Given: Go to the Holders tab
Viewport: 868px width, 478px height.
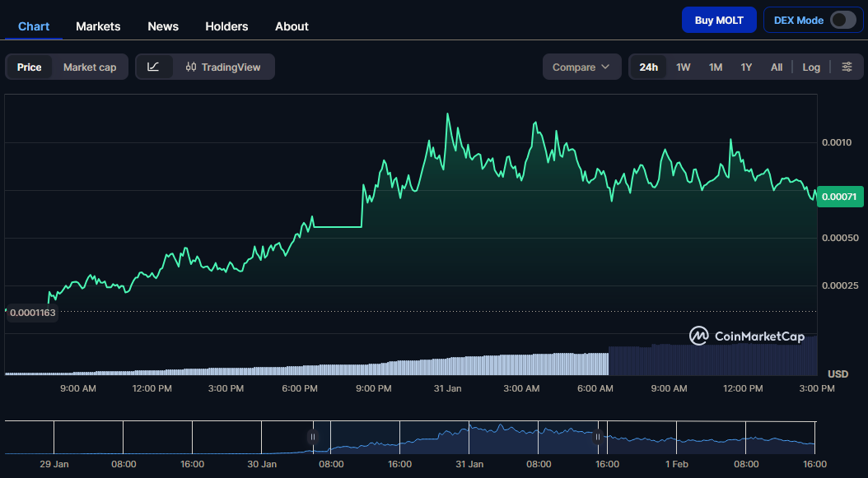Looking at the screenshot, I should click(x=226, y=26).
